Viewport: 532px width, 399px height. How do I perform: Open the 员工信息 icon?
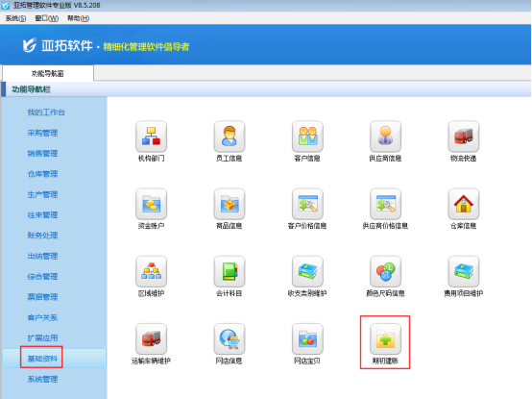coord(230,137)
